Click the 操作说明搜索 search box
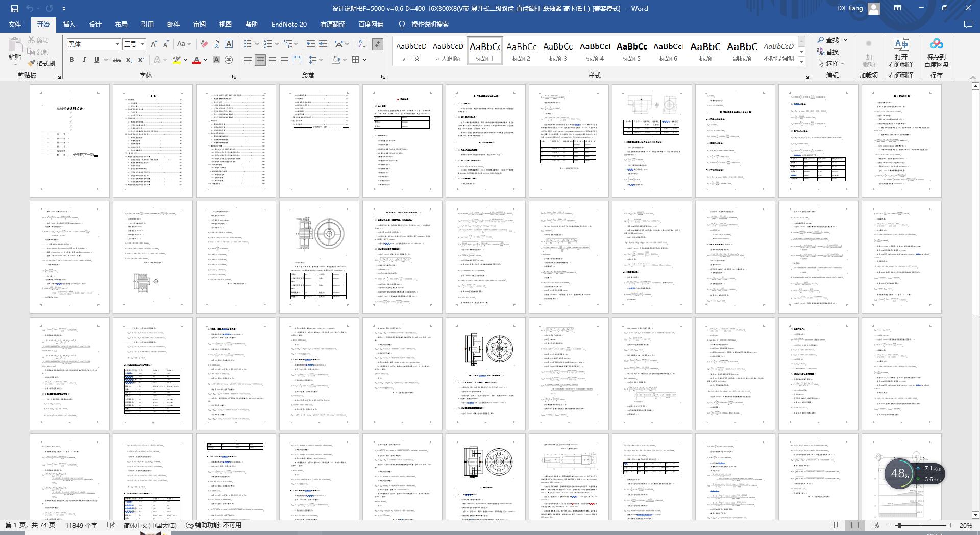This screenshot has height=535, width=980. [430, 24]
